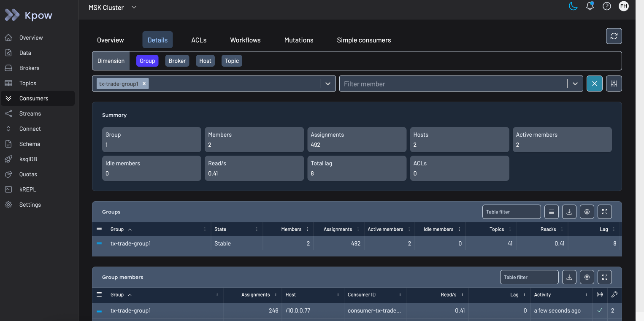Toggle dark mode moon icon
The width and height of the screenshot is (644, 321).
point(573,6)
